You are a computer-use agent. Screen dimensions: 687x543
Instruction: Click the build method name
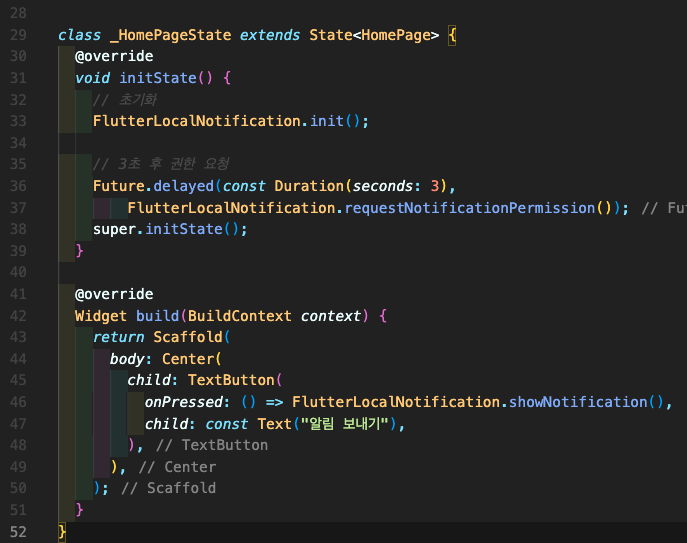[x=157, y=316]
